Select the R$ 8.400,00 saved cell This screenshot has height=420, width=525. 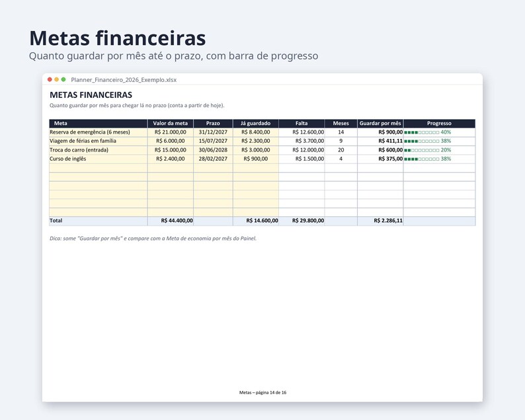[255, 132]
